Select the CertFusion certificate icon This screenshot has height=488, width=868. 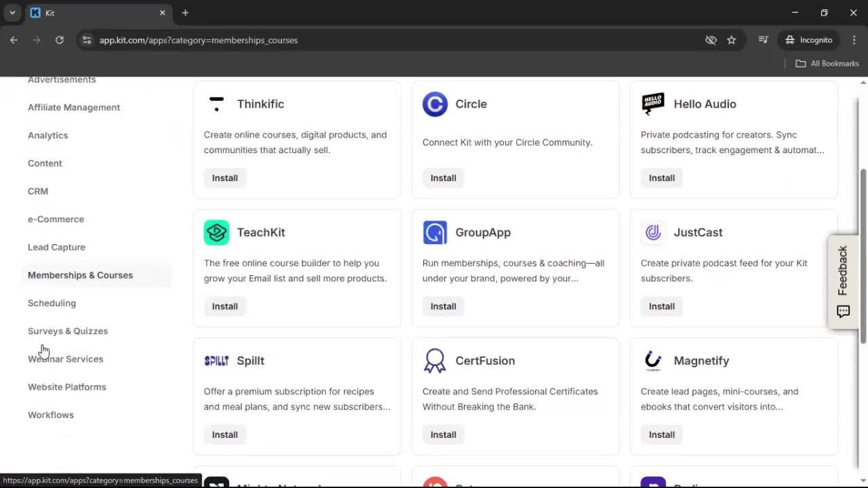point(435,360)
